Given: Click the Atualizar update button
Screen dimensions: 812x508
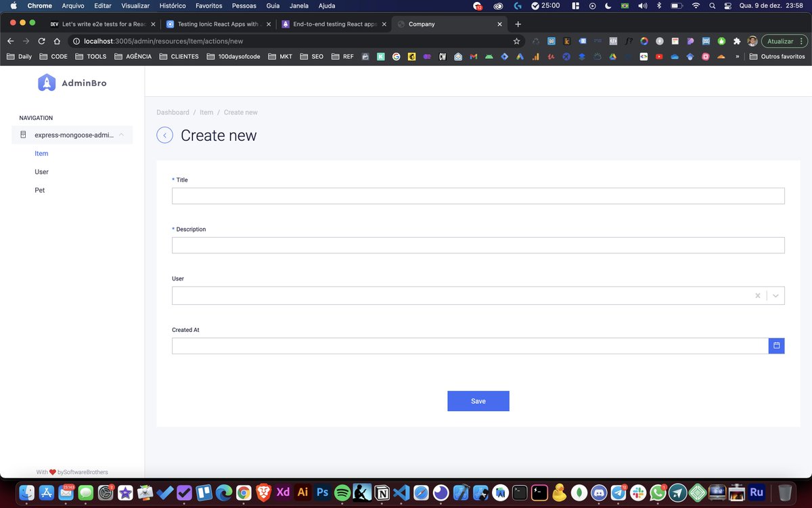Looking at the screenshot, I should [x=784, y=41].
